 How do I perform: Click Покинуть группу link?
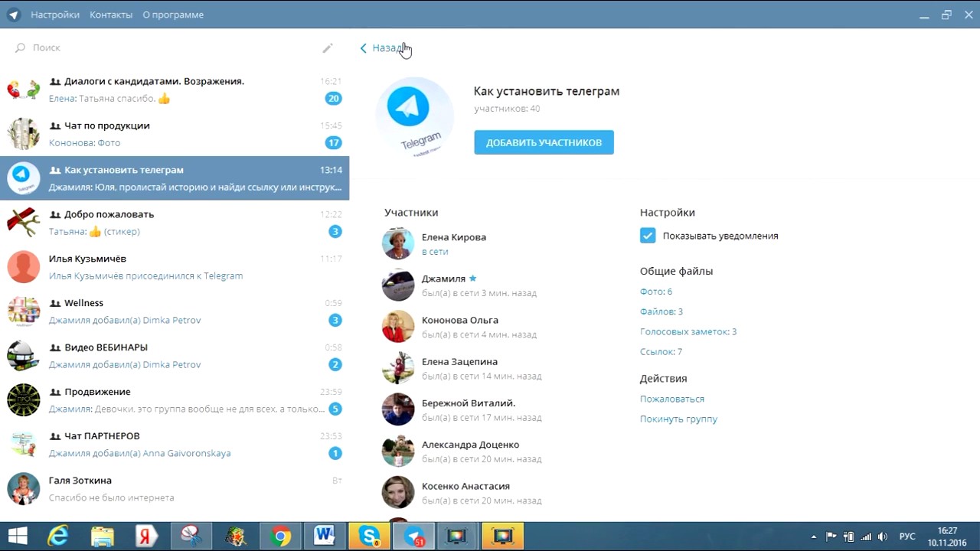tap(678, 419)
